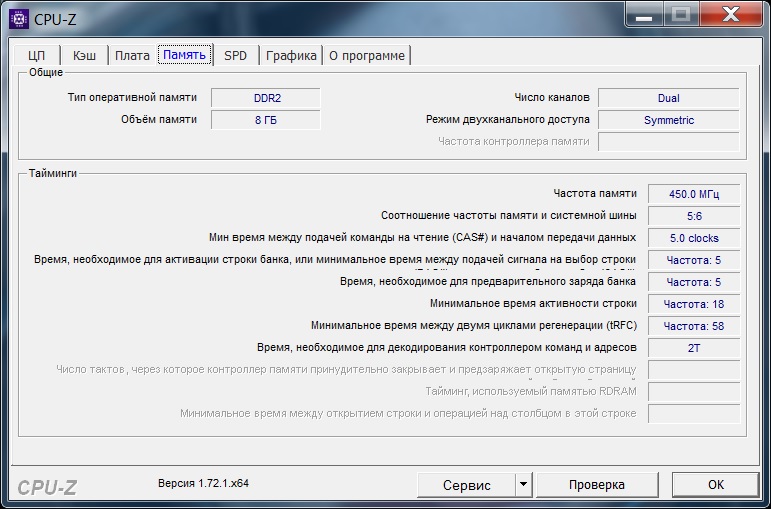Click the DDR2 memory type field

(x=266, y=98)
